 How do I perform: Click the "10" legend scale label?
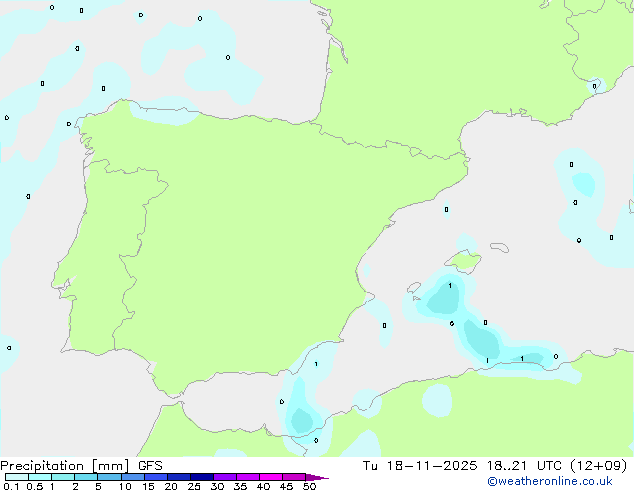click(x=125, y=486)
